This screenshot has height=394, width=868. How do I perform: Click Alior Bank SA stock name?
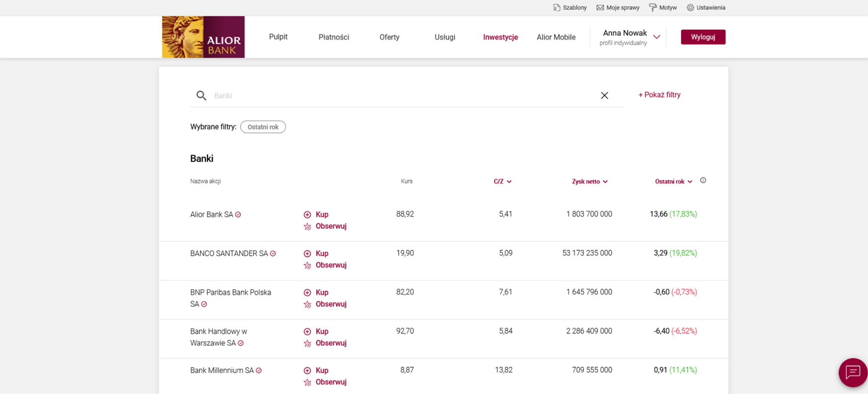click(211, 214)
